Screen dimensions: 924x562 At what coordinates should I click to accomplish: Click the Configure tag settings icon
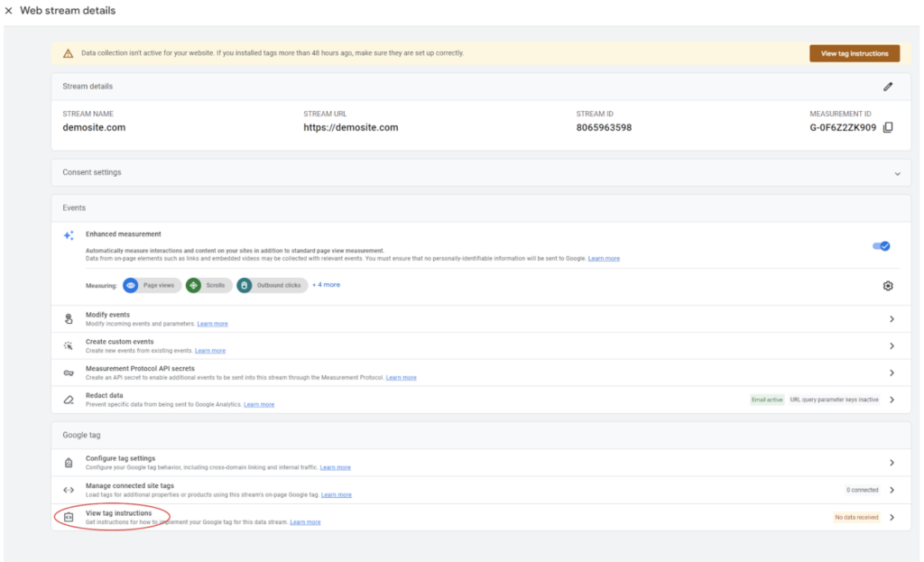69,463
